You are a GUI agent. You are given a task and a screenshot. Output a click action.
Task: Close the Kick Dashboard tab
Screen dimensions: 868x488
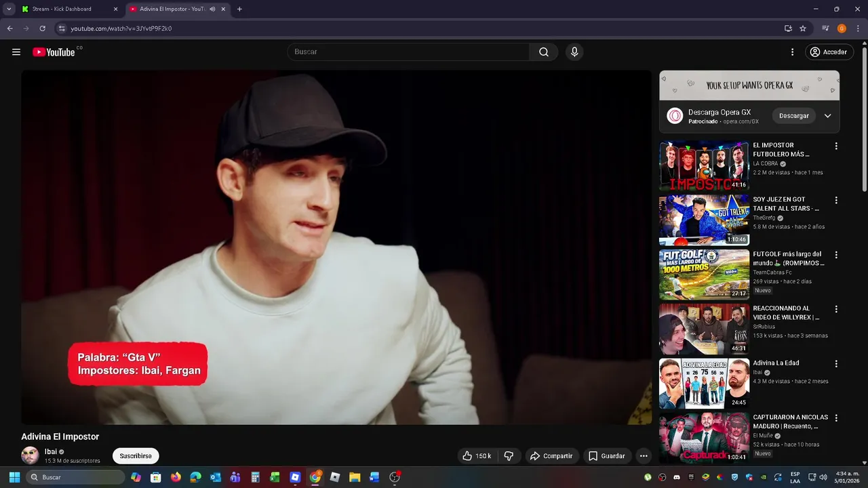click(115, 9)
